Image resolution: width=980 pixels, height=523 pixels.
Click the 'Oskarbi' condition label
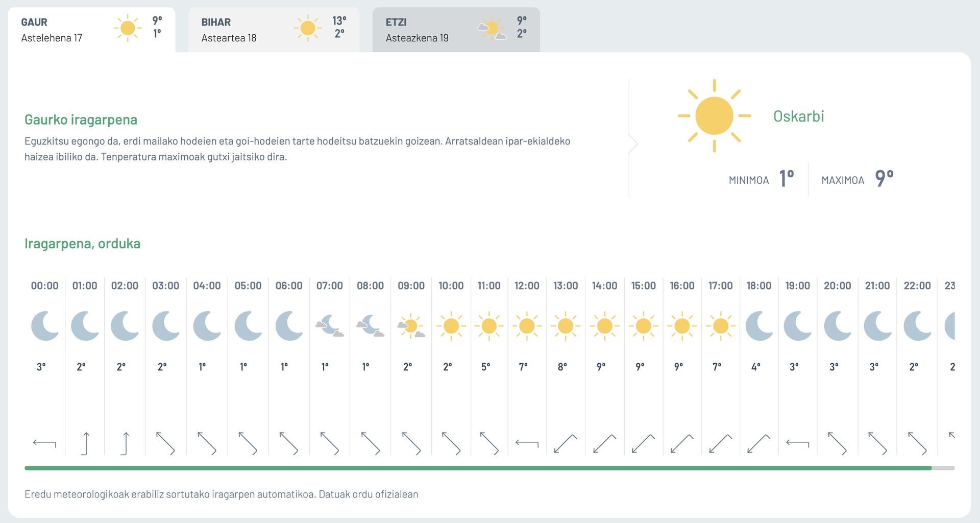pyautogui.click(x=799, y=116)
